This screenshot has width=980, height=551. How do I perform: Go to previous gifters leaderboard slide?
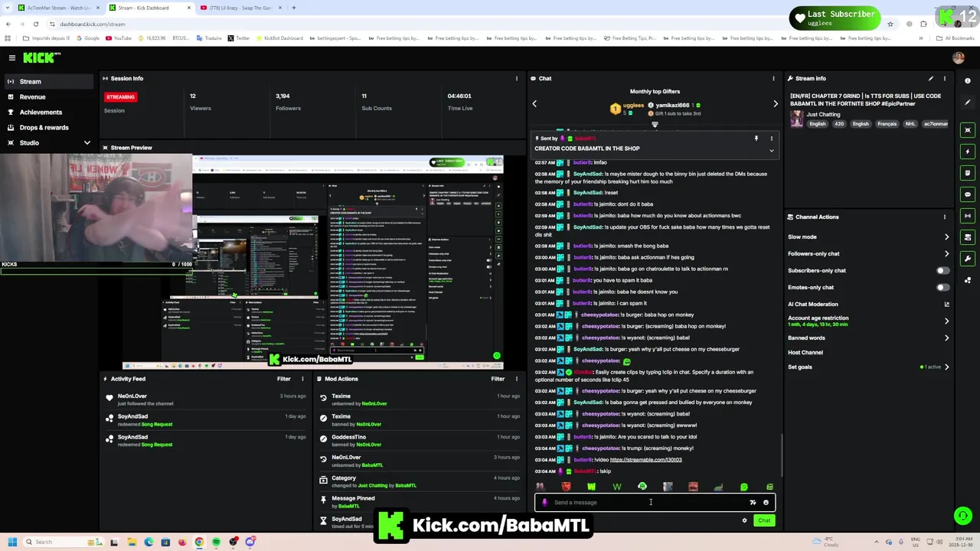point(534,103)
